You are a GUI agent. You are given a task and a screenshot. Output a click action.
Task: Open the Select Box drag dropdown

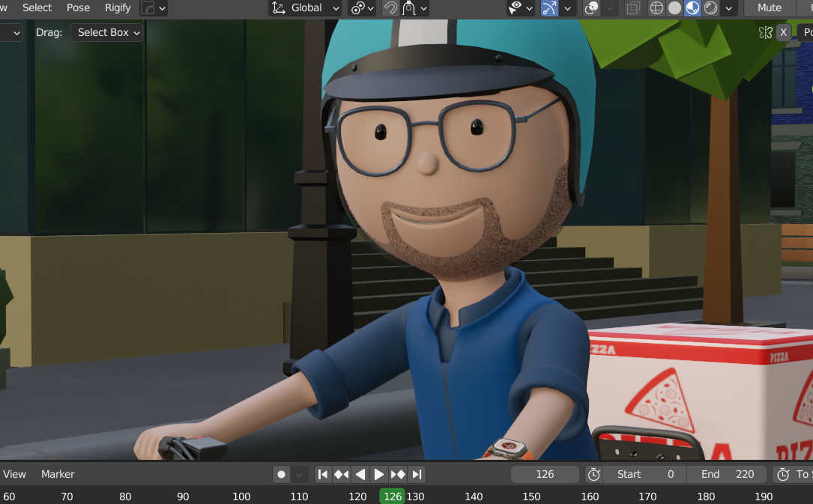(x=106, y=32)
